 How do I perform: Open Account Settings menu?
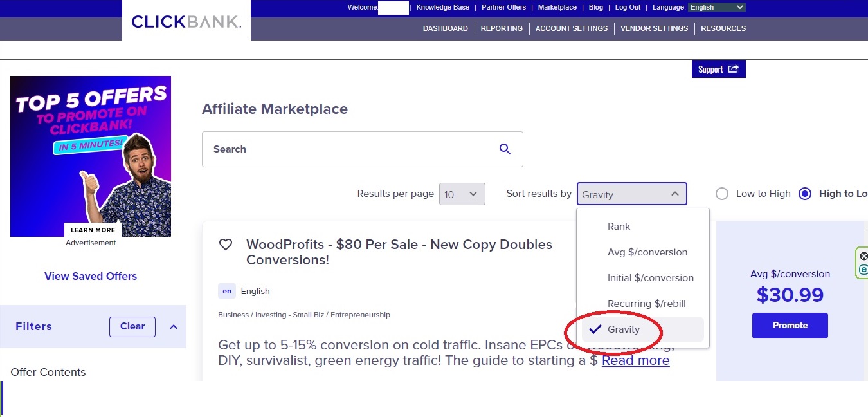point(572,28)
